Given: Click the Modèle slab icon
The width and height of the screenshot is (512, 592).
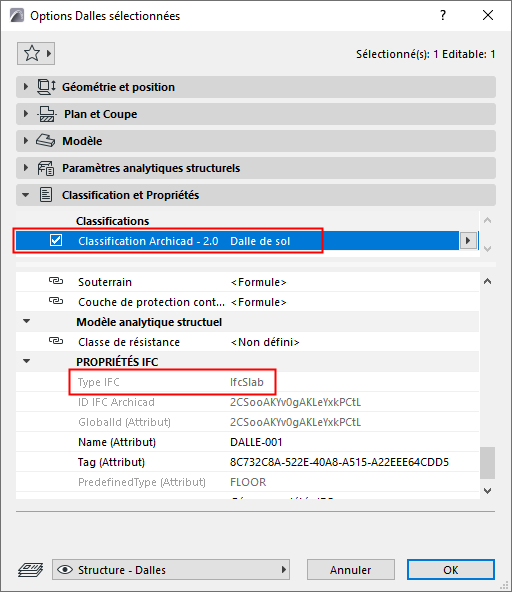Looking at the screenshot, I should [46, 141].
